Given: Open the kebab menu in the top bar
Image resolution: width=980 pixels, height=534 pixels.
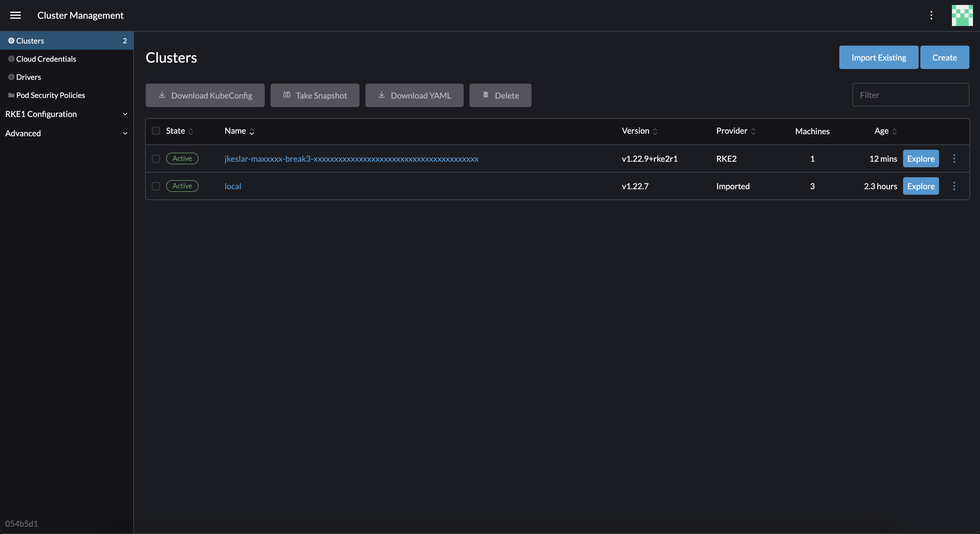Looking at the screenshot, I should pos(931,15).
